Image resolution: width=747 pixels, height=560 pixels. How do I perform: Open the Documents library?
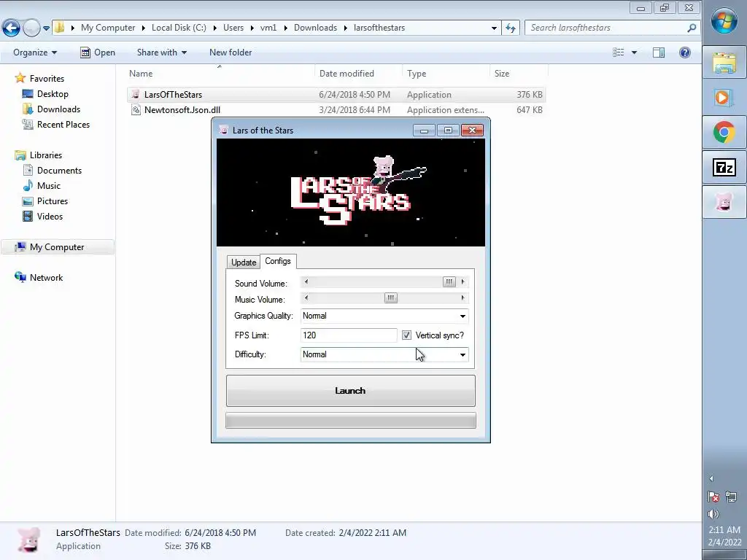point(59,170)
